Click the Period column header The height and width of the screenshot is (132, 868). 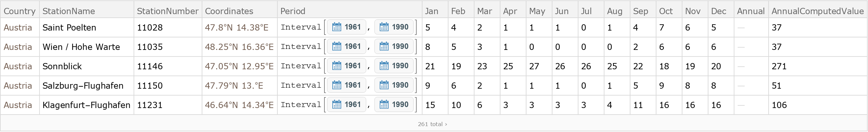293,11
